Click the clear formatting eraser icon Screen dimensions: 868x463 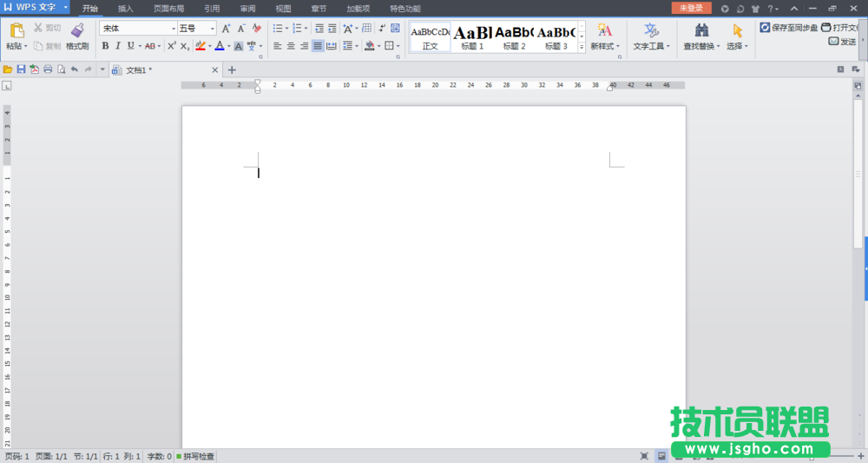pos(257,29)
